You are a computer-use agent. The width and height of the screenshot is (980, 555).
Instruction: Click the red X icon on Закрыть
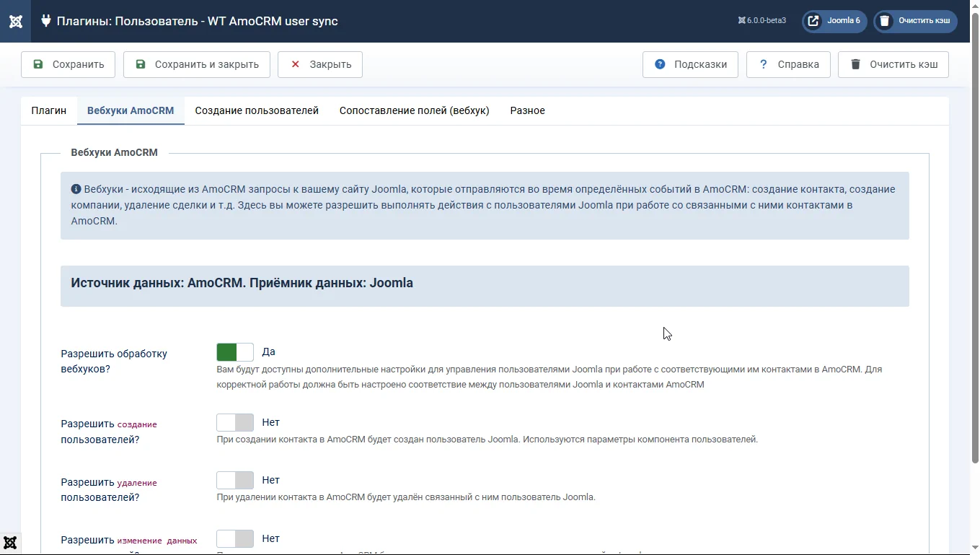(x=295, y=64)
